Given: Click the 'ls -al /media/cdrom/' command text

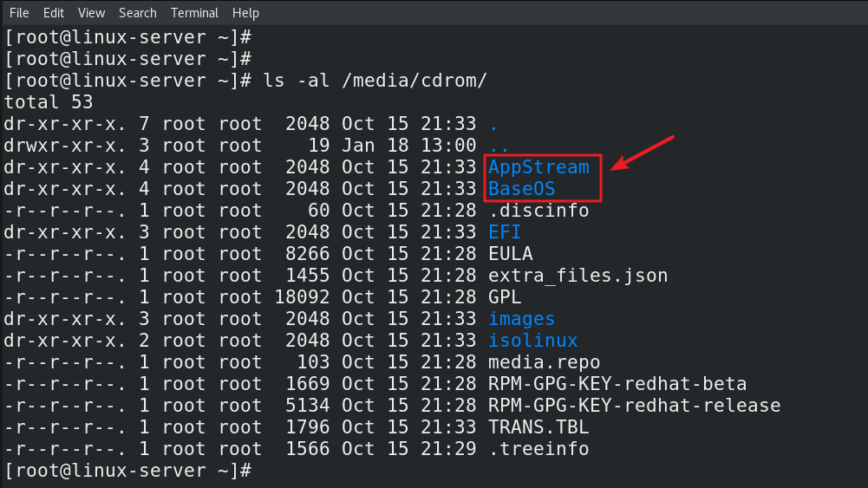Looking at the screenshot, I should click(375, 81).
